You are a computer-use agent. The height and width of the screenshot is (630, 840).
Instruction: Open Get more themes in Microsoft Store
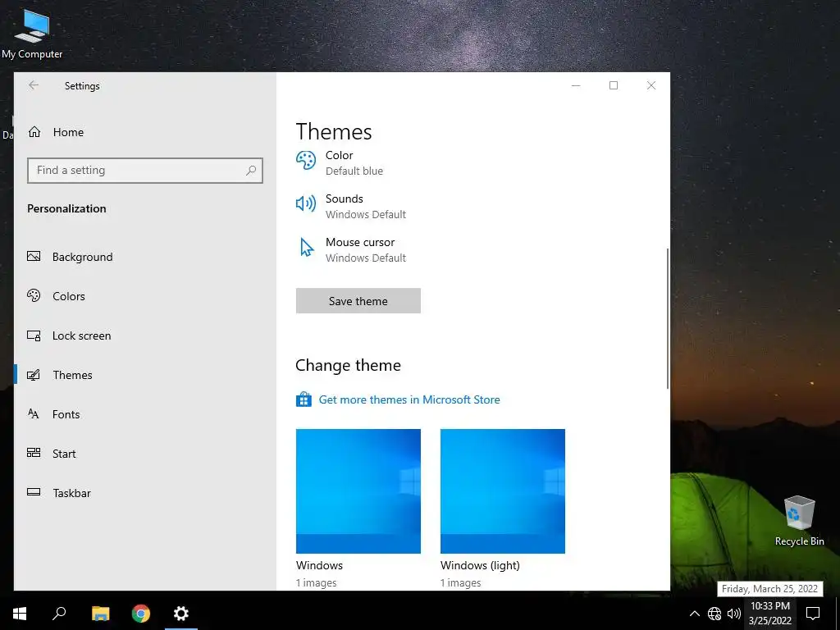click(409, 399)
